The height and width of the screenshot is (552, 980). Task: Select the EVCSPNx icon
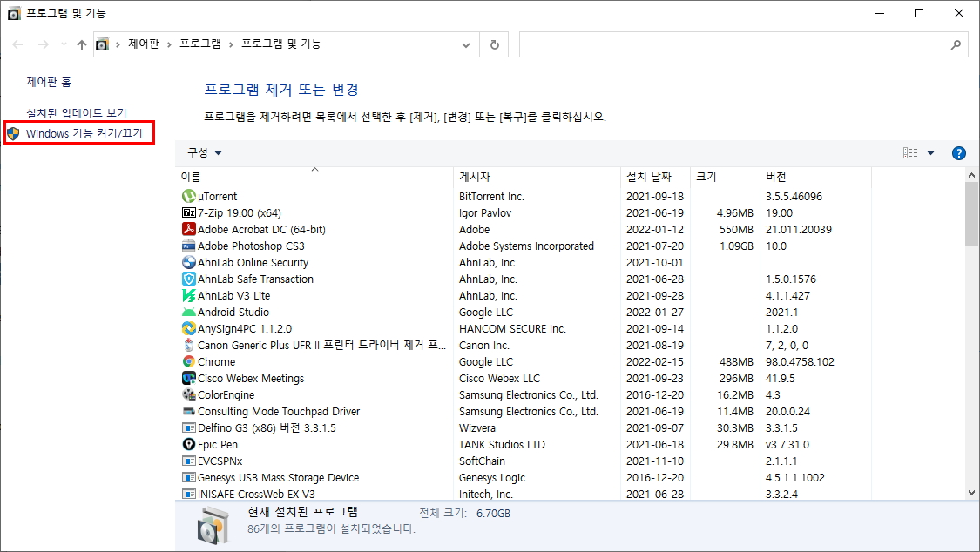(189, 461)
